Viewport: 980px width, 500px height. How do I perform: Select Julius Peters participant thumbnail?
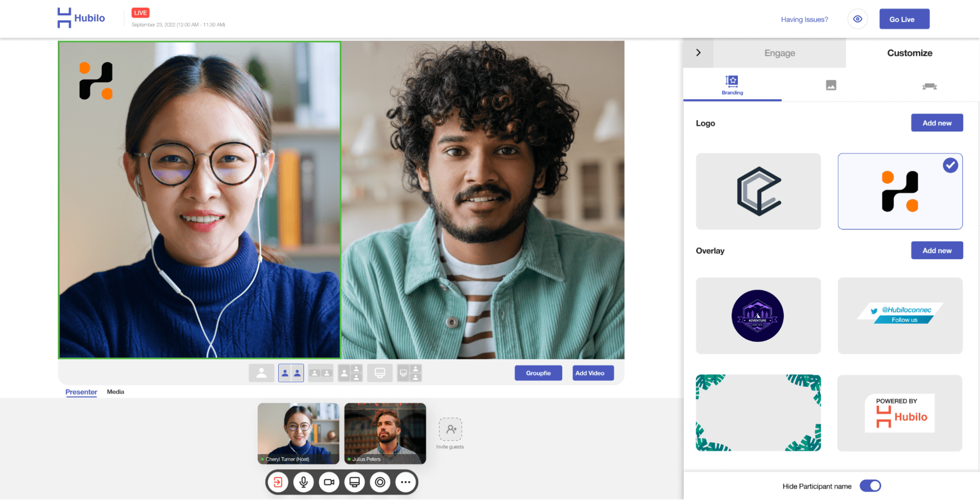click(x=385, y=433)
